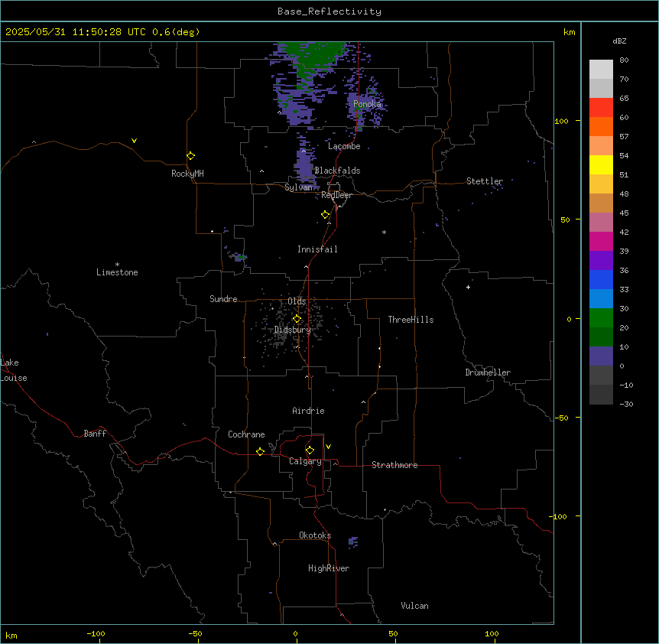This screenshot has height=644, width=659.
Task: Click the 80 value in dBZ legend
Action: (624, 60)
